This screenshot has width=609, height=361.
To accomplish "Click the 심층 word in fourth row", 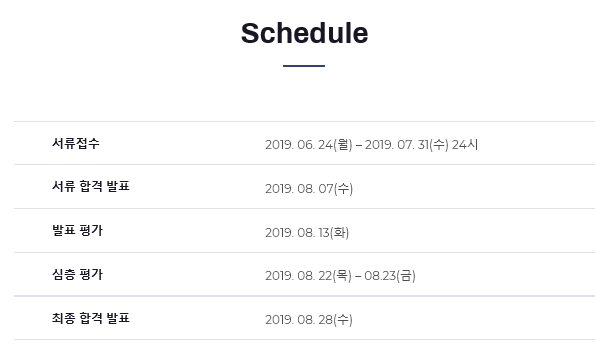I will [x=64, y=274].
